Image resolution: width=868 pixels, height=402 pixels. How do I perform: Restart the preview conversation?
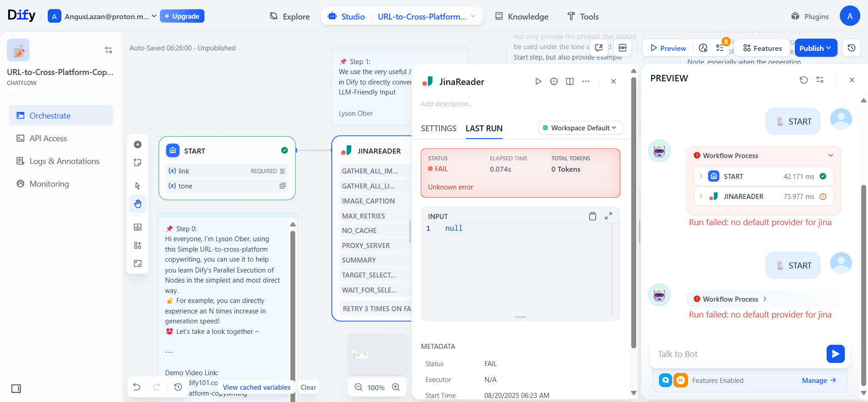tap(804, 80)
